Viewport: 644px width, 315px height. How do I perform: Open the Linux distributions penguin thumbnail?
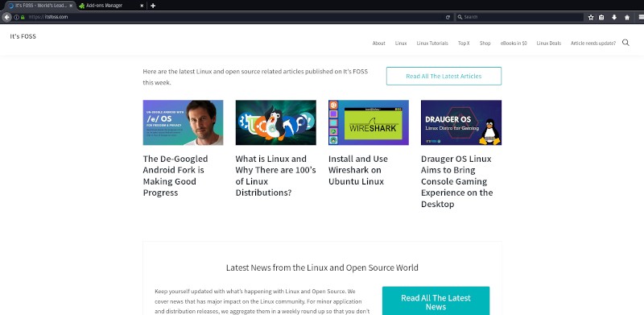pyautogui.click(x=275, y=122)
